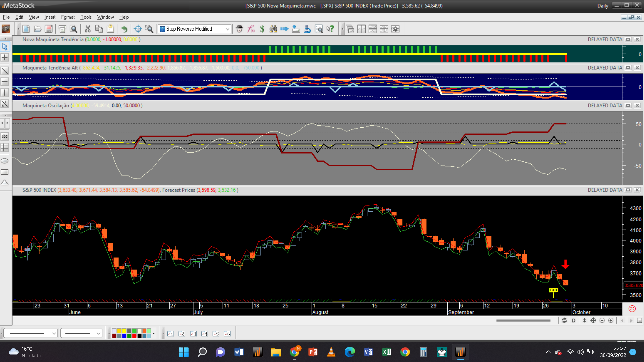Switch to chart layout number 3
This screenshot has height=362, width=644.
pos(193,334)
